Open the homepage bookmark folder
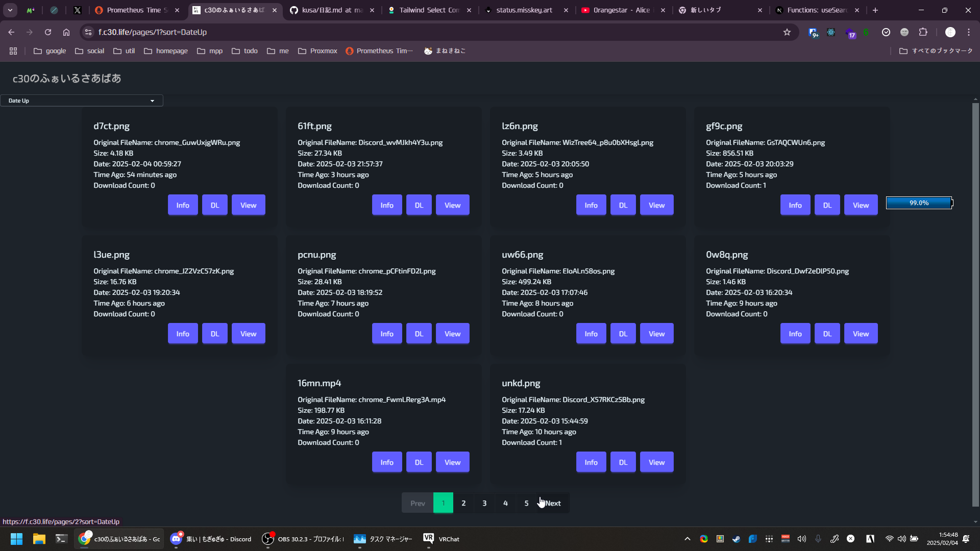 point(166,51)
